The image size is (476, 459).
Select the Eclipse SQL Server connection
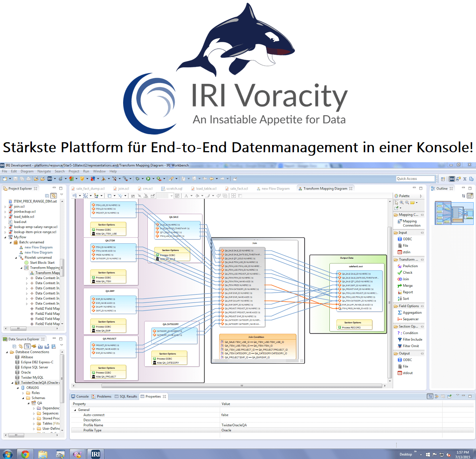point(32,367)
